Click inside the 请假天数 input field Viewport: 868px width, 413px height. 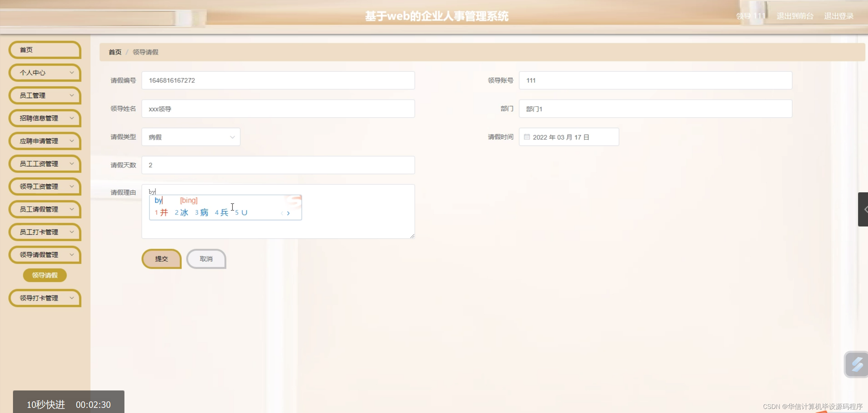point(278,165)
